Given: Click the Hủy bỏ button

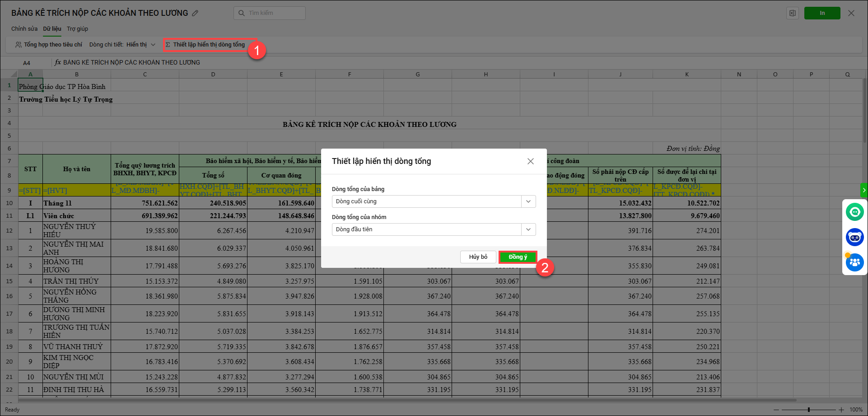Looking at the screenshot, I should [x=478, y=257].
